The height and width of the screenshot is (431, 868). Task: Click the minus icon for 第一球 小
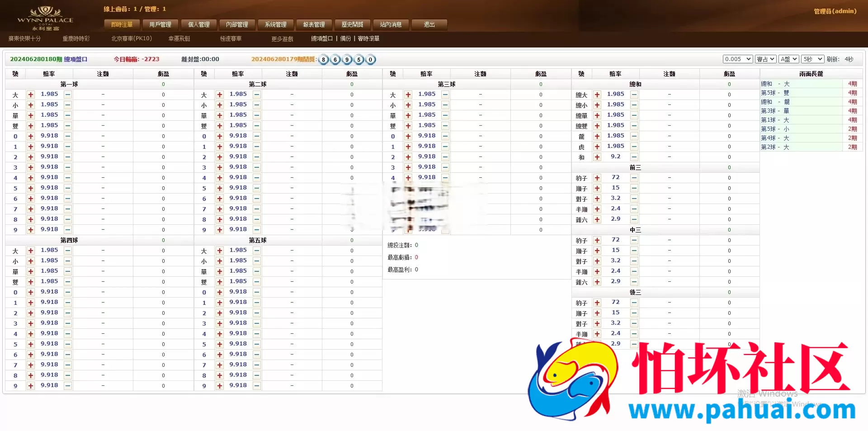click(x=68, y=105)
